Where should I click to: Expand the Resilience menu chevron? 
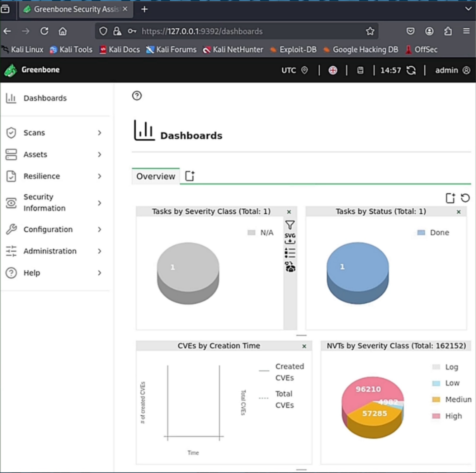click(100, 176)
